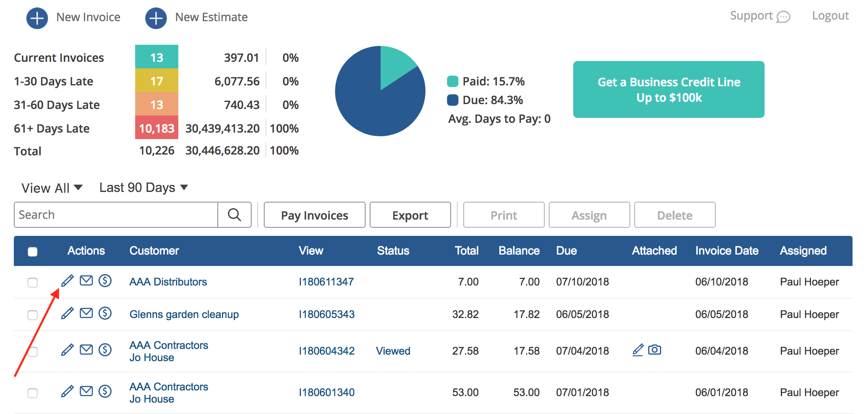Toggle the select-all checkbox in table header
The image size is (868, 414).
(x=33, y=252)
